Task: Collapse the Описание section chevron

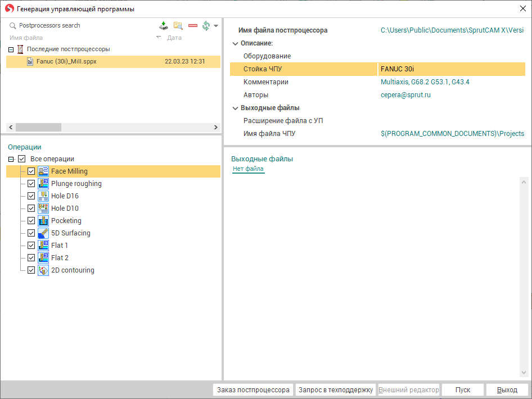Action: tap(235, 43)
